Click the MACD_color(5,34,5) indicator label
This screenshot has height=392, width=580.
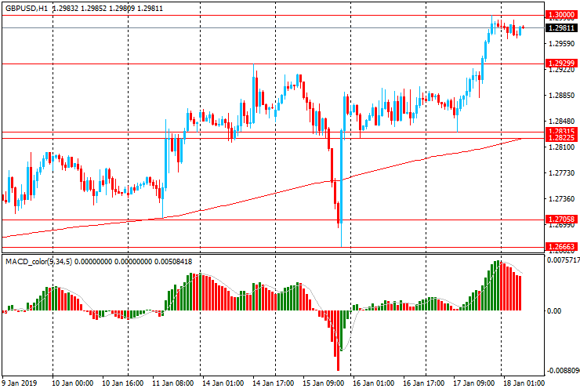(x=38, y=262)
